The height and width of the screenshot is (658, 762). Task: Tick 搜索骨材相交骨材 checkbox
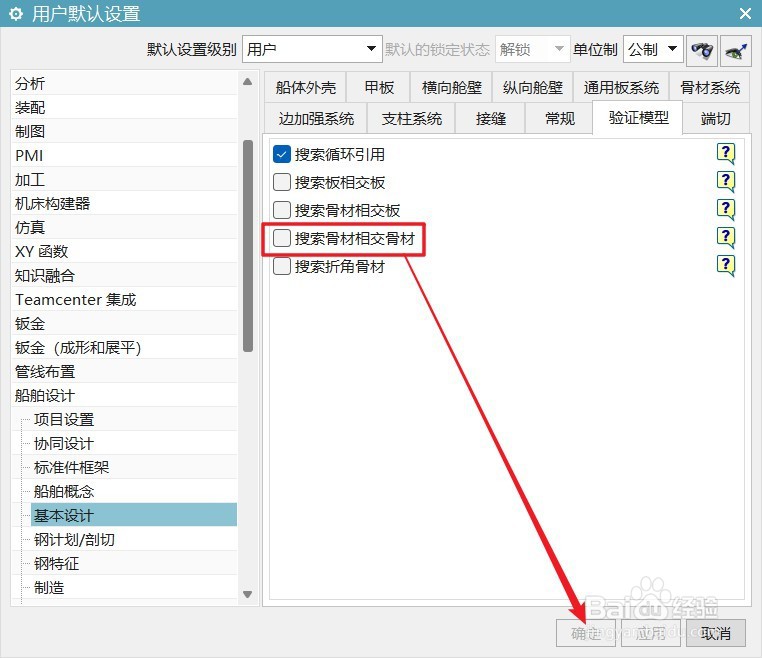click(282, 238)
